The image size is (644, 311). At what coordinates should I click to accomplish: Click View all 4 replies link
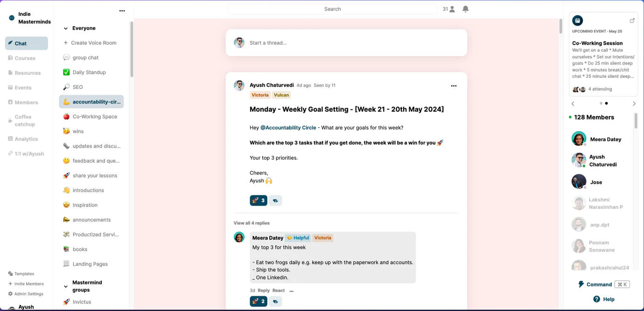click(x=252, y=223)
